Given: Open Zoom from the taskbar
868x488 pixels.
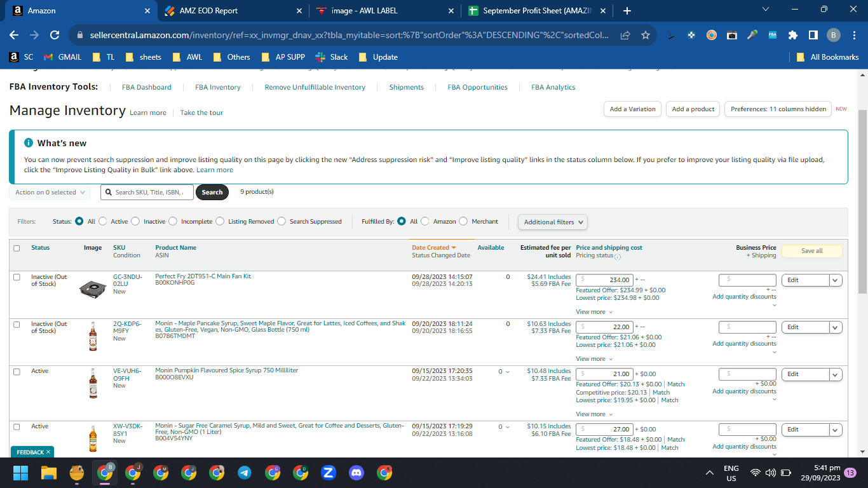Looking at the screenshot, I should click(x=329, y=473).
